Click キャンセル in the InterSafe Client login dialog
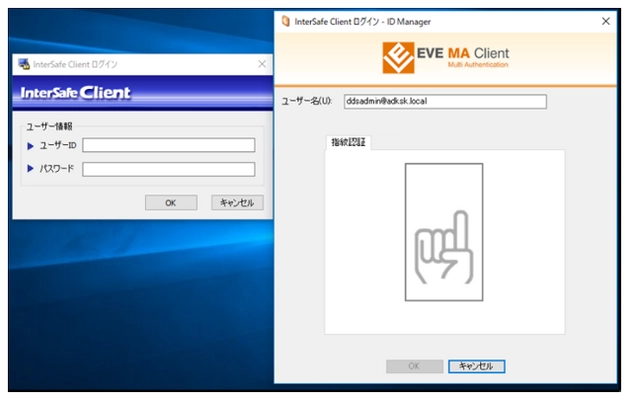Screen dimensions: 631x400 (x=237, y=202)
